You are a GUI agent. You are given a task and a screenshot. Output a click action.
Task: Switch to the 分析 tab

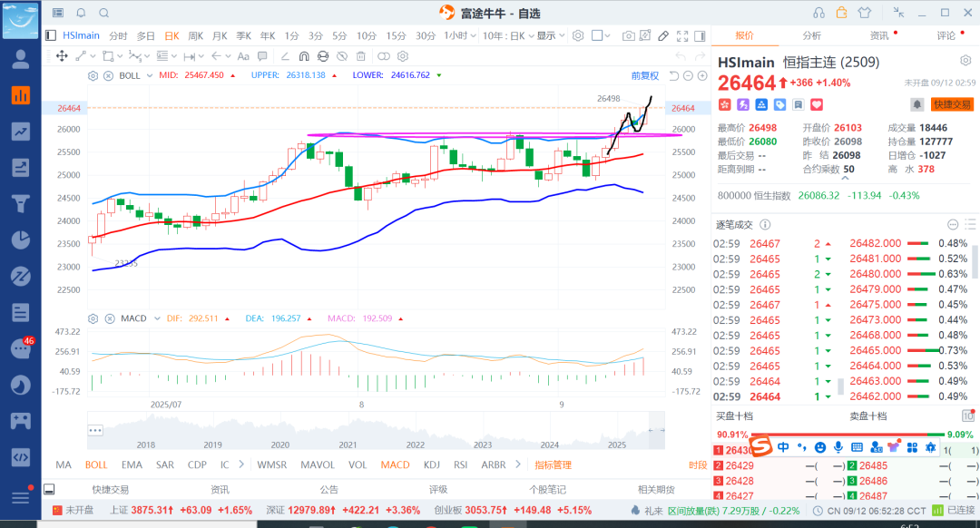812,35
